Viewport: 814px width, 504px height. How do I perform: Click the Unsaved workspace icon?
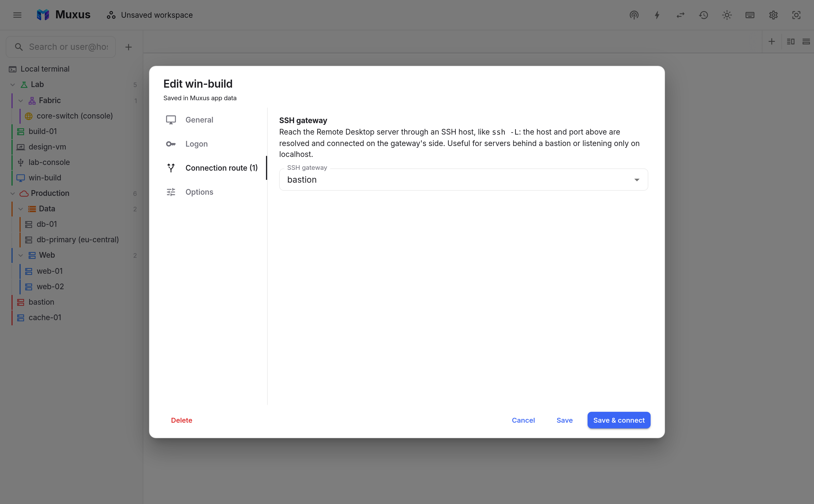[111, 15]
